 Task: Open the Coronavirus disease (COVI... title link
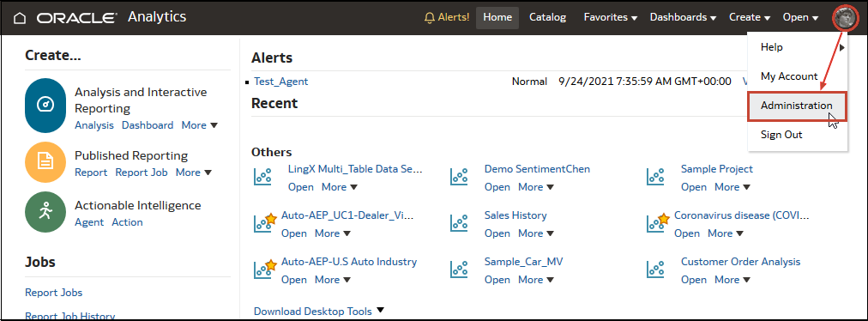(742, 215)
